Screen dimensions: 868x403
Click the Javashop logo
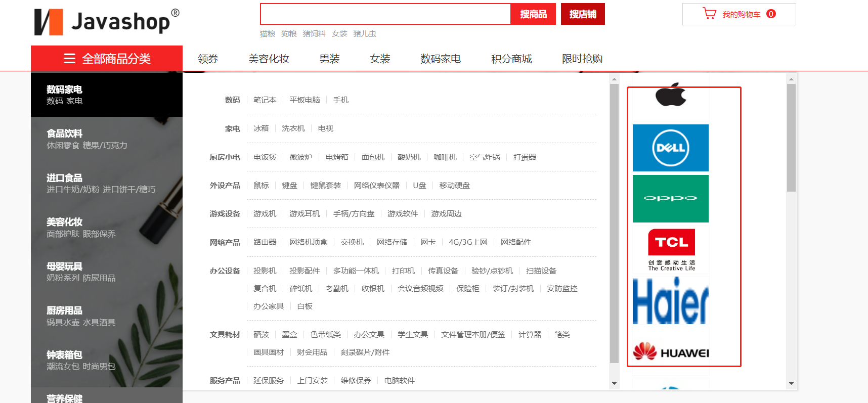point(107,22)
